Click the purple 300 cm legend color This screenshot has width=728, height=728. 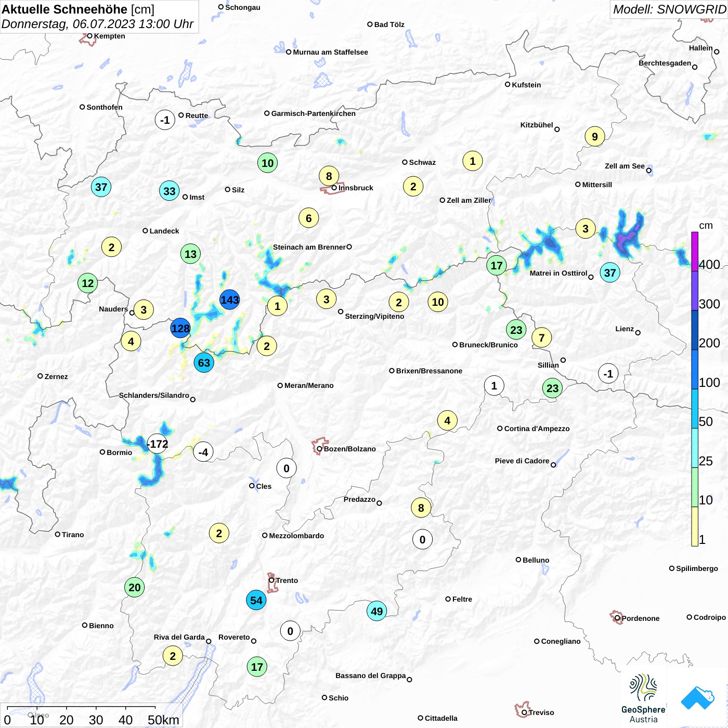click(695, 291)
